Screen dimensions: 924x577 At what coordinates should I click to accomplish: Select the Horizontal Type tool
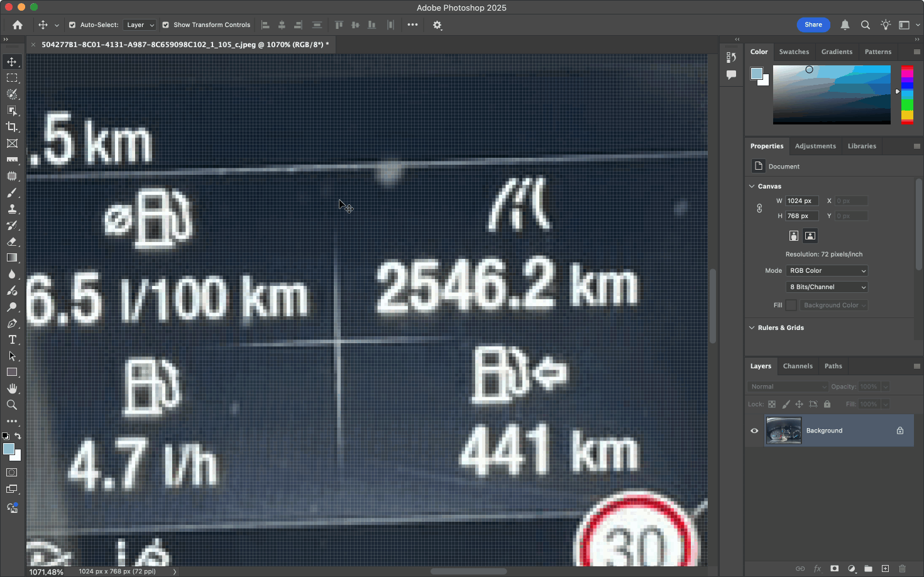(12, 340)
